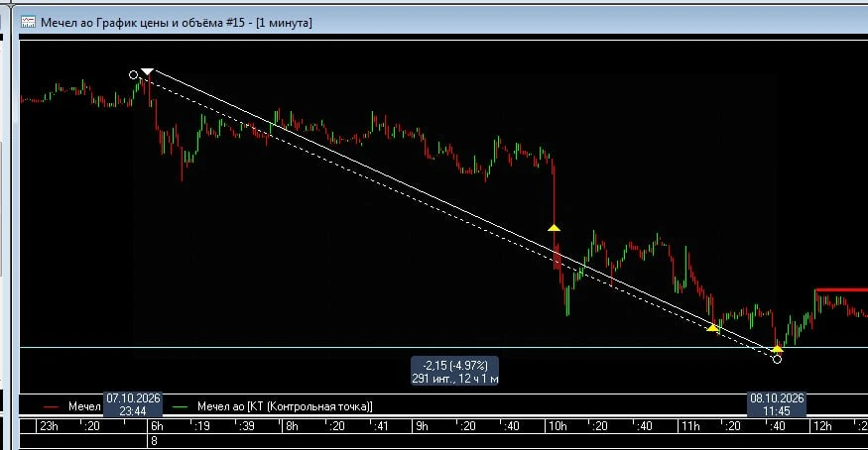
Task: Select the red Мечел legend entry
Action: (72, 406)
